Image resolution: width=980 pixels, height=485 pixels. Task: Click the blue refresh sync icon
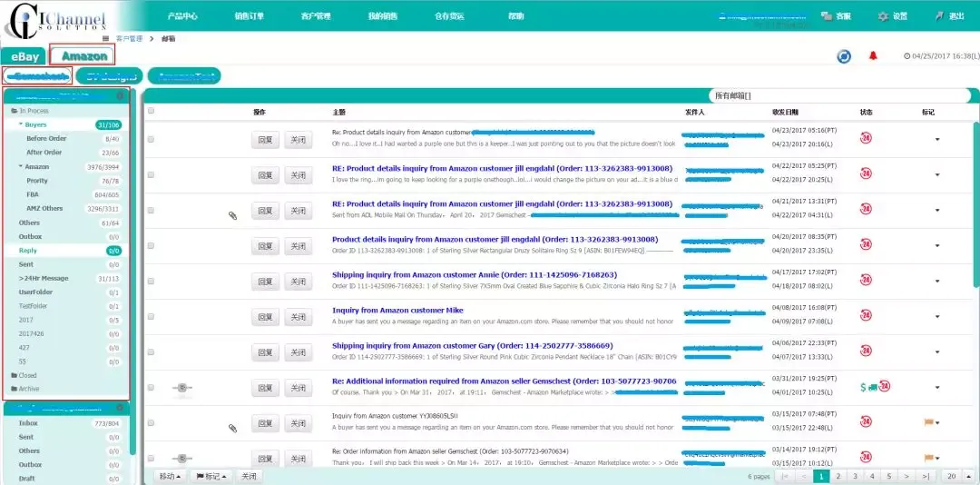pos(844,56)
